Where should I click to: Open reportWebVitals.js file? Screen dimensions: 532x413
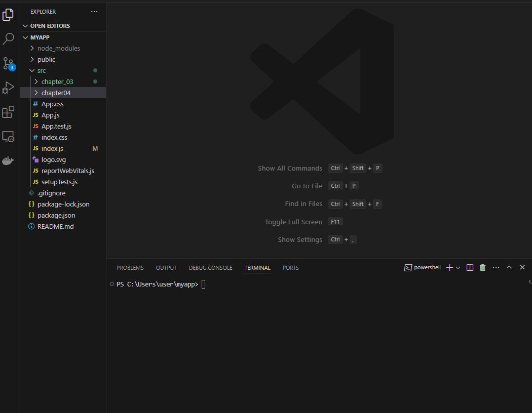tap(63, 171)
